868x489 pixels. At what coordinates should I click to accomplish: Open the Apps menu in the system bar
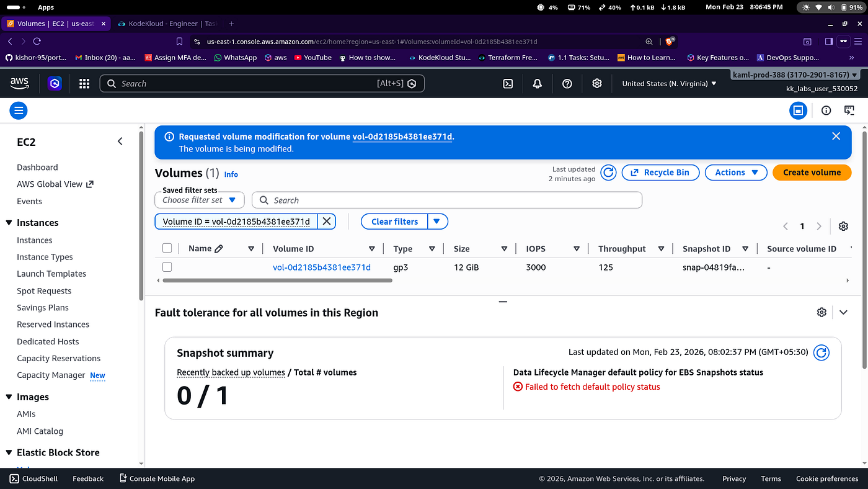(45, 7)
